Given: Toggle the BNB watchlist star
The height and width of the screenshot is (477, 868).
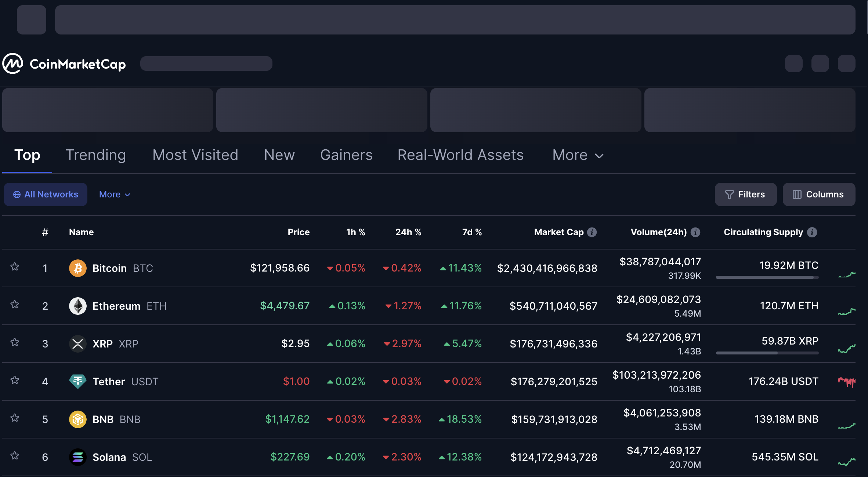Looking at the screenshot, I should pos(15,418).
